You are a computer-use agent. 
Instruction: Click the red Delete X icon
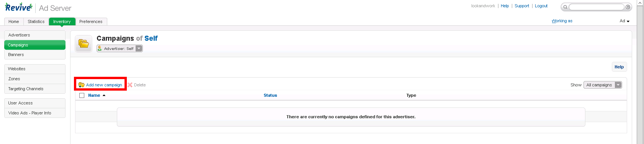[x=130, y=85]
